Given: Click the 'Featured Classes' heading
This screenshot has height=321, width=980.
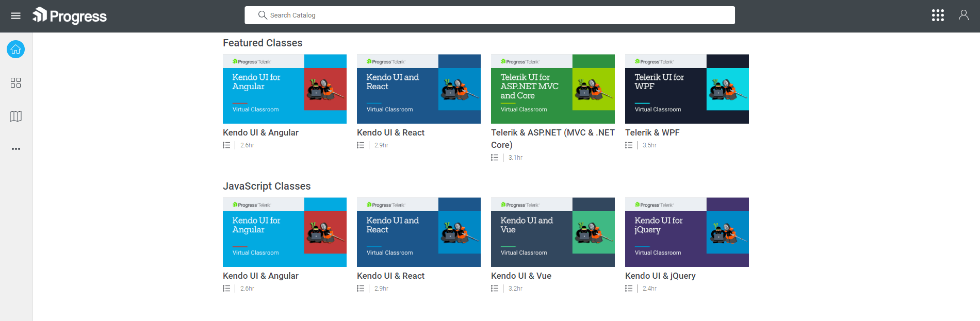Looking at the screenshot, I should (263, 43).
